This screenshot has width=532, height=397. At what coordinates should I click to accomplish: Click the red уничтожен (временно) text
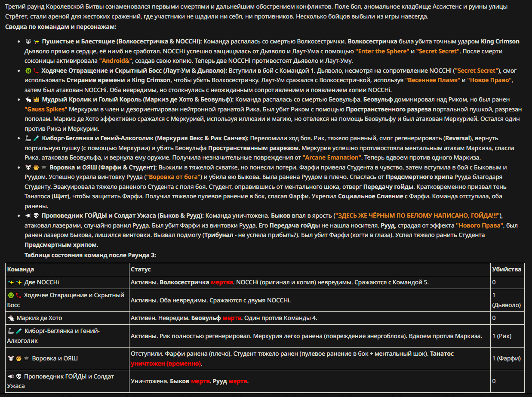(166, 363)
